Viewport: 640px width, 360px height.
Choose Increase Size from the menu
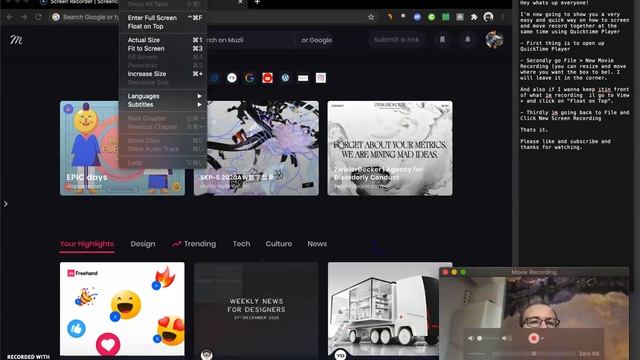[164, 74]
